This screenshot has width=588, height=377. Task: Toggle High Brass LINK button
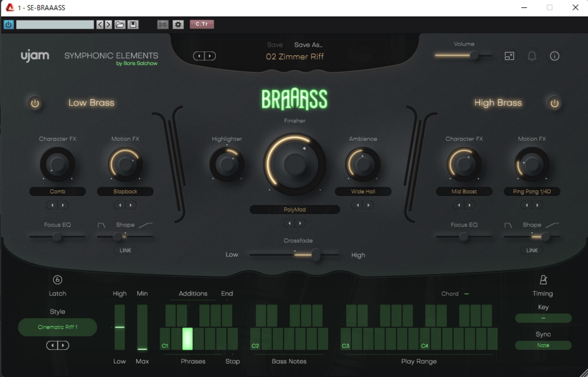pos(532,251)
